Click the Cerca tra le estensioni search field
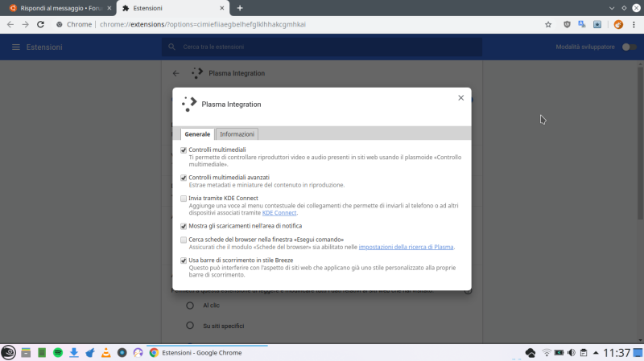This screenshot has width=644, height=361. (321, 47)
